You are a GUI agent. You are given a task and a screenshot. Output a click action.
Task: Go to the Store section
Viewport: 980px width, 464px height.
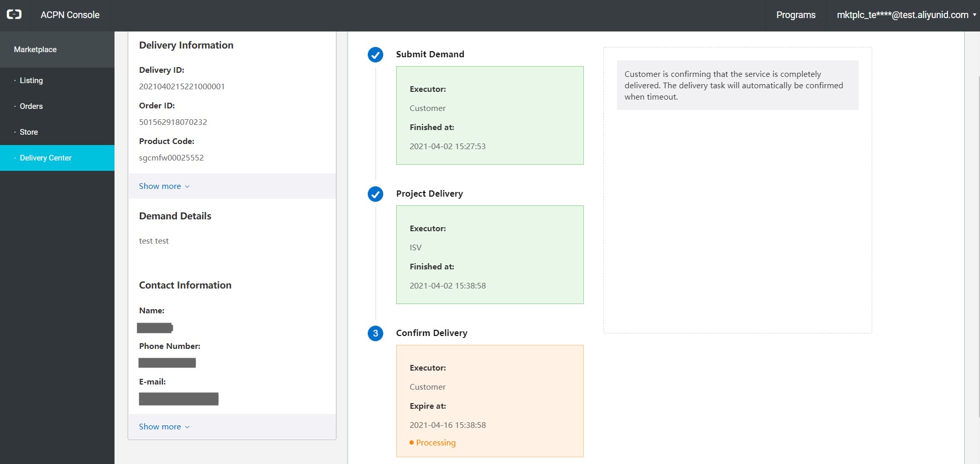[x=29, y=132]
